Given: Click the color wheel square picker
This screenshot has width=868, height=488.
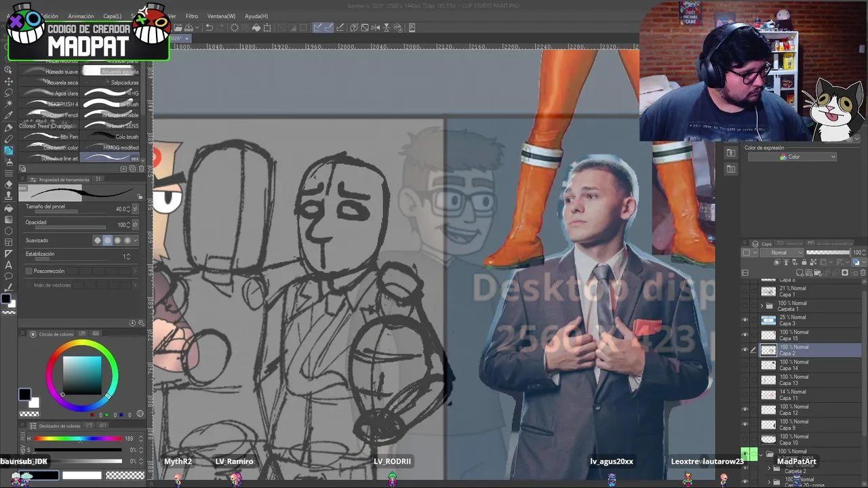Looking at the screenshot, I should coord(82,375).
